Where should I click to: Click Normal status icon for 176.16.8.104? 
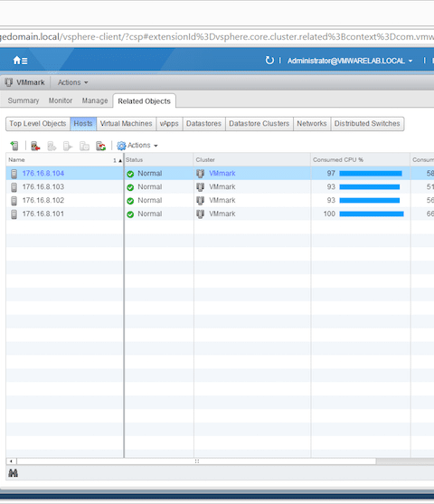(130, 174)
